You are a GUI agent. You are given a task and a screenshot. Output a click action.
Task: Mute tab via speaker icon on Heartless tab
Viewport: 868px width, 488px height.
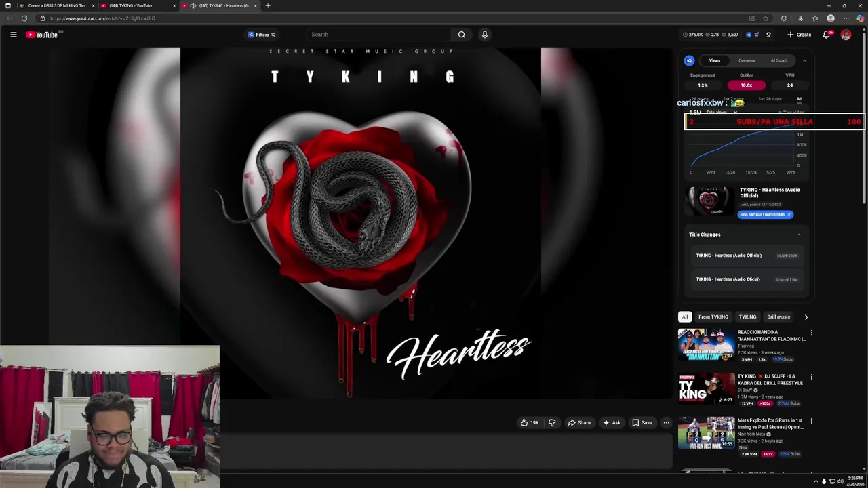pos(193,5)
